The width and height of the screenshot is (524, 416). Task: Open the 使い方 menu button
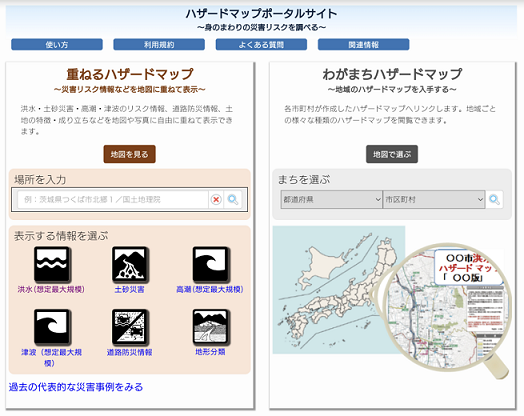click(57, 44)
